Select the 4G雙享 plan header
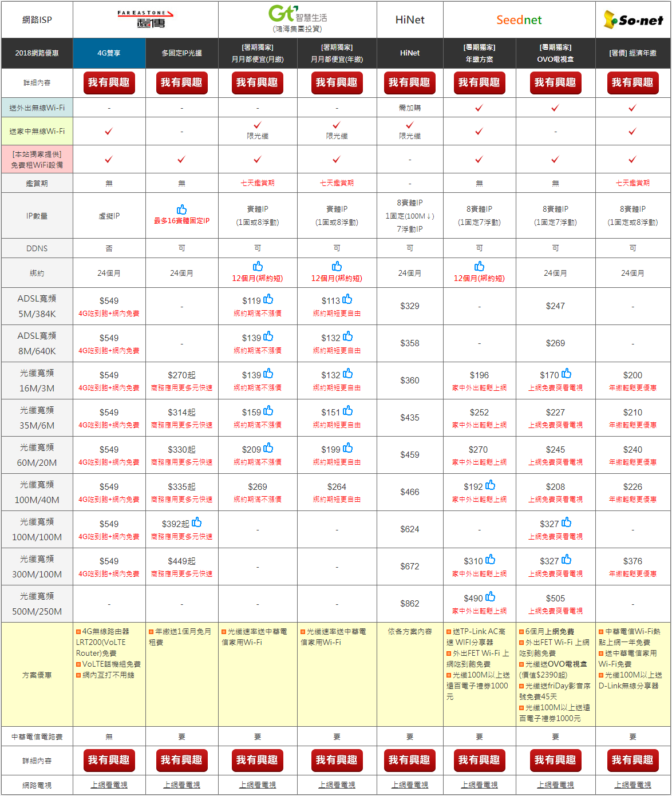 point(109,53)
